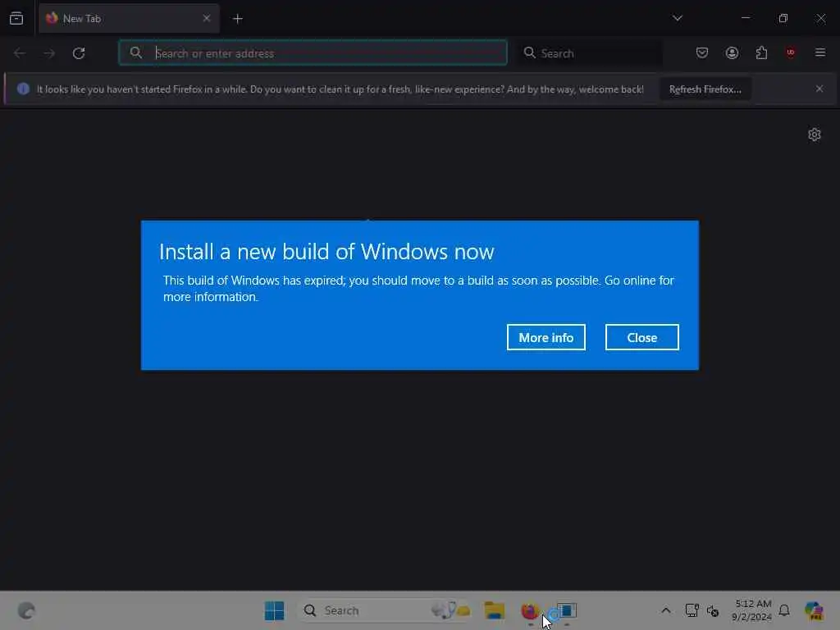Viewport: 840px width, 630px height.
Task: Open the Windows Start menu
Action: coord(274,610)
